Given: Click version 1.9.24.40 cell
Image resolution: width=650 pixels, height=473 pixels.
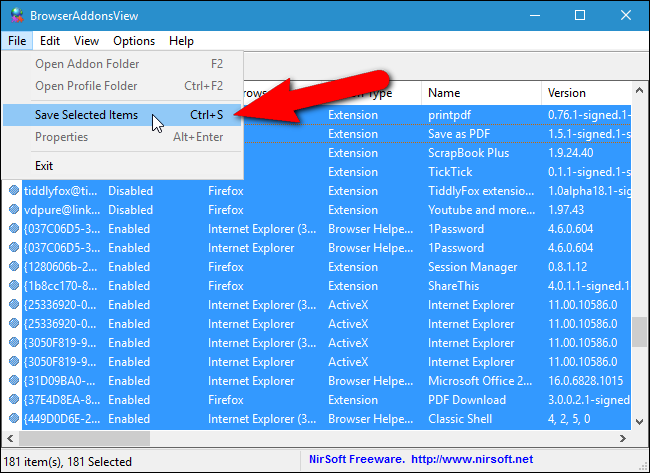Looking at the screenshot, I should coord(570,153).
